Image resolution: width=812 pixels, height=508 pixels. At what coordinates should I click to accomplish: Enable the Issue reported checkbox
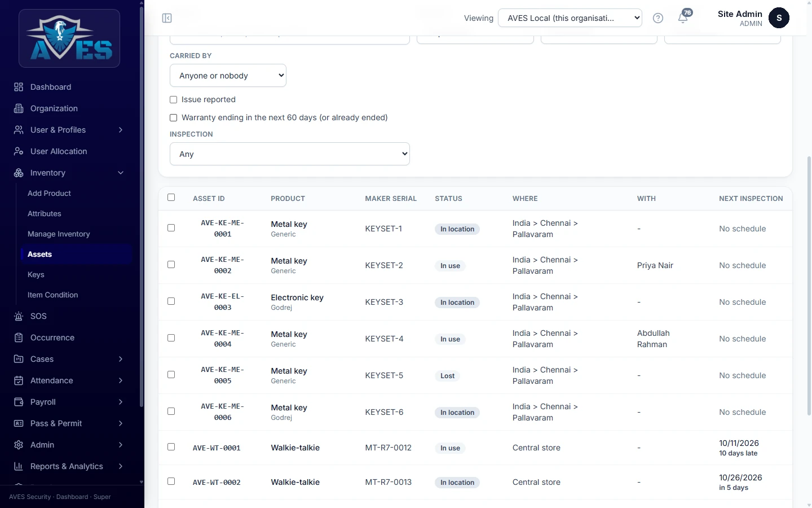(x=174, y=100)
